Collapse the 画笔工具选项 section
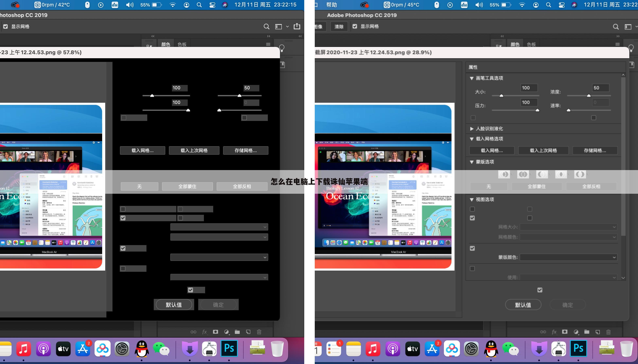The width and height of the screenshot is (638, 364). click(472, 78)
